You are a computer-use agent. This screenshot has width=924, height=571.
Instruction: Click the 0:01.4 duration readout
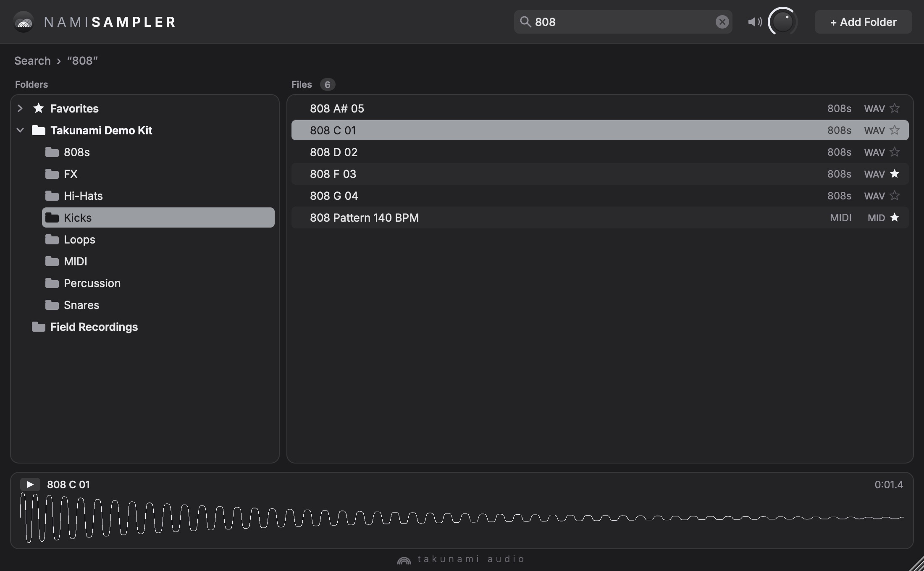click(889, 485)
